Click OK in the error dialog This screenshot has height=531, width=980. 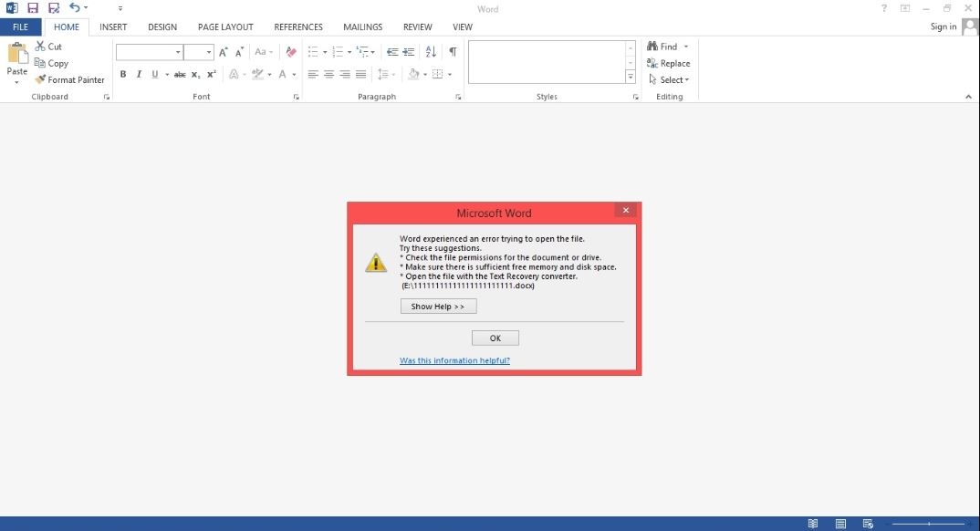[x=495, y=338]
